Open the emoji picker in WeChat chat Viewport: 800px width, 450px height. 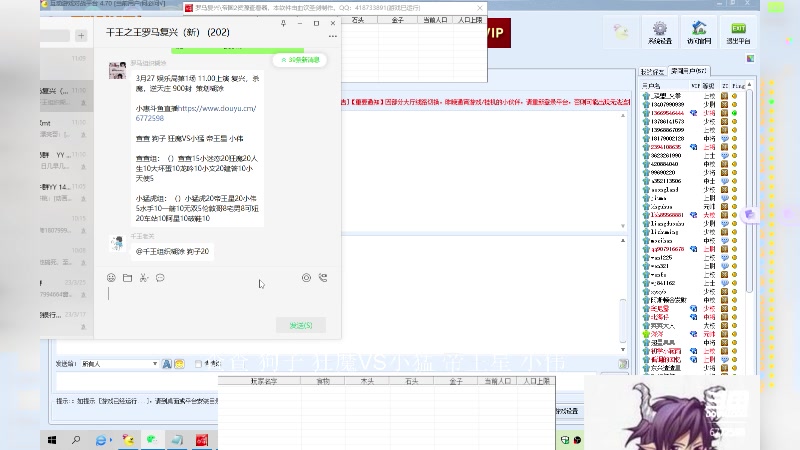(x=111, y=278)
